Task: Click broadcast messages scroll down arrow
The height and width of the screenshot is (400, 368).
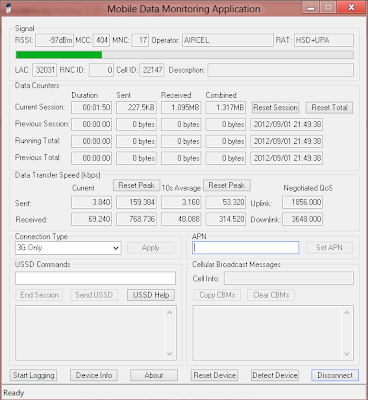Action: pos(347,354)
